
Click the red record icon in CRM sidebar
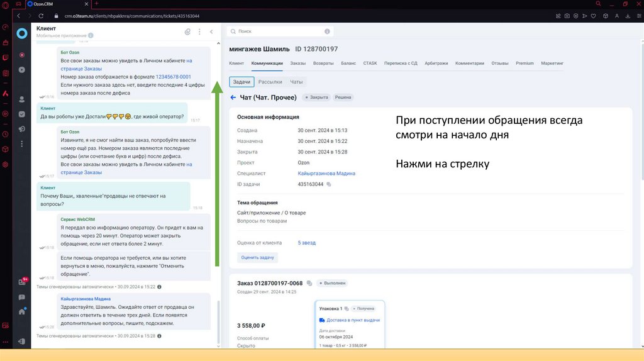(x=22, y=55)
